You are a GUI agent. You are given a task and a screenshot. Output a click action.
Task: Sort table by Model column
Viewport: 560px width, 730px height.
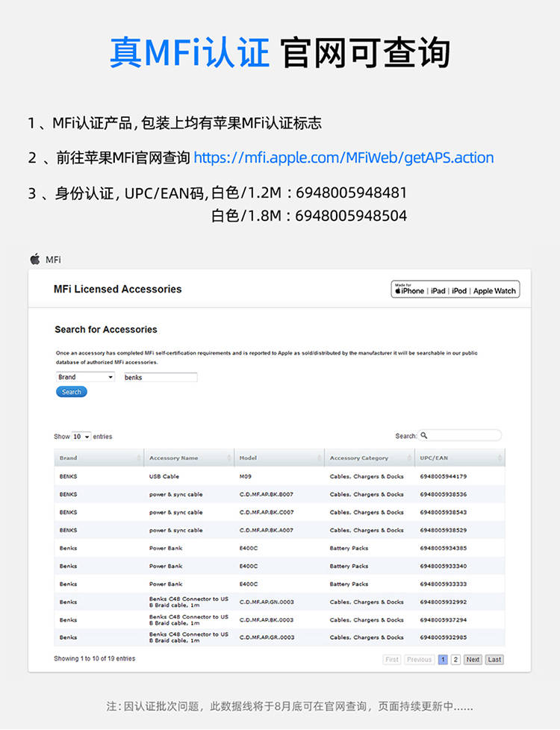click(x=279, y=458)
